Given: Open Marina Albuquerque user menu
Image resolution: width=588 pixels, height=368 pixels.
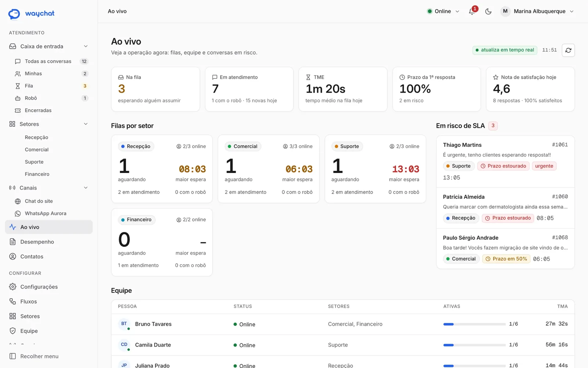Looking at the screenshot, I should 537,11.
